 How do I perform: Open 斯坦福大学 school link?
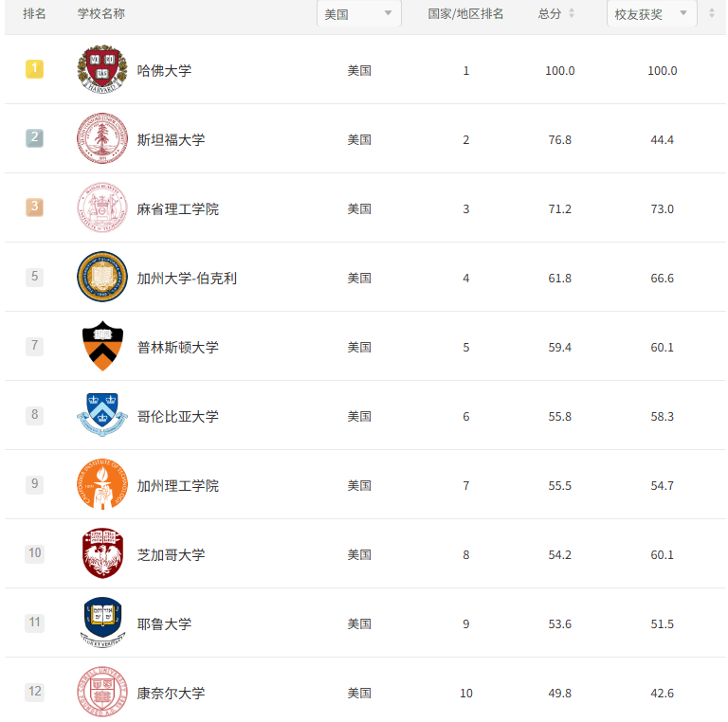point(171,139)
